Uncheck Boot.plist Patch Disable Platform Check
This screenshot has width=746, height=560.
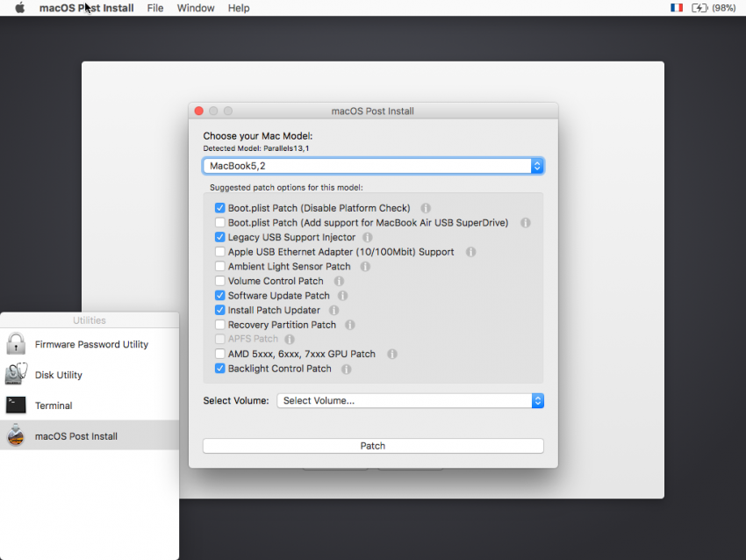click(x=219, y=208)
